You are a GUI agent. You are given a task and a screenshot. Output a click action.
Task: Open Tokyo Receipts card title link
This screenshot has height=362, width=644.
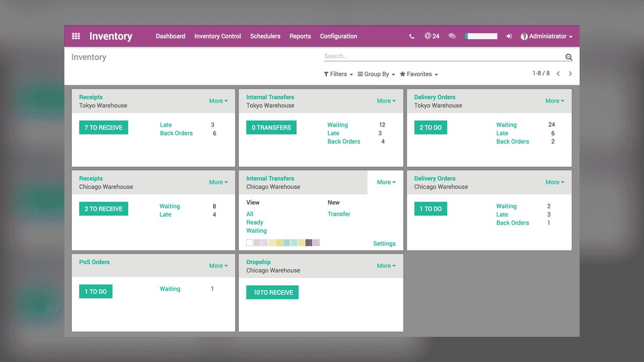point(91,97)
